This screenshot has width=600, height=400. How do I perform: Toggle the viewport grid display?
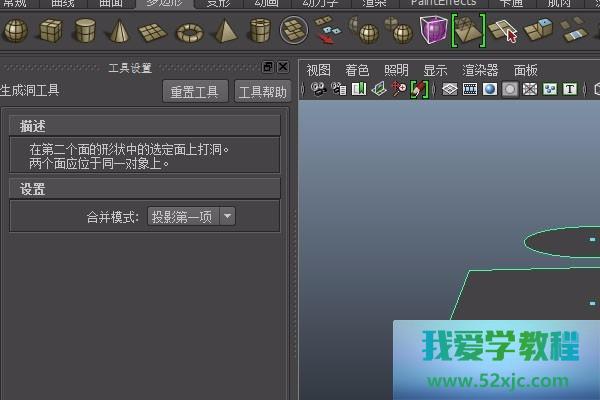(449, 90)
